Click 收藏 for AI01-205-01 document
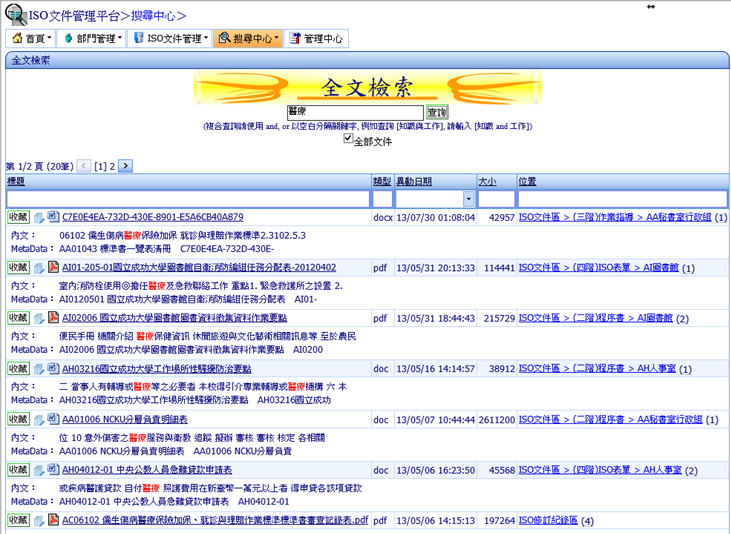Viewport: 731px width, 534px height. click(19, 268)
